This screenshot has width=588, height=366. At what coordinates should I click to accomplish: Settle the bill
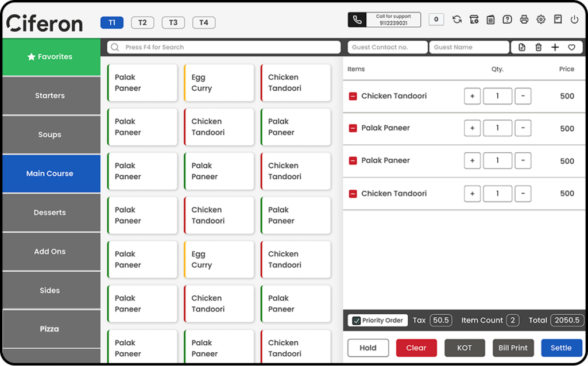tap(561, 348)
